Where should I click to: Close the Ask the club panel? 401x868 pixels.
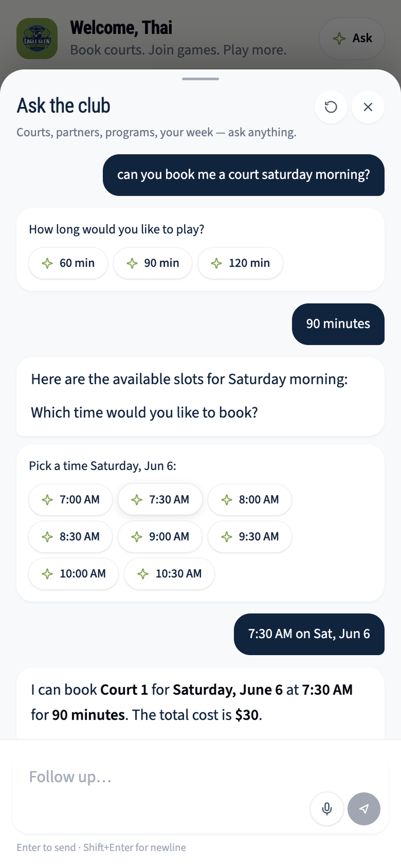click(368, 107)
